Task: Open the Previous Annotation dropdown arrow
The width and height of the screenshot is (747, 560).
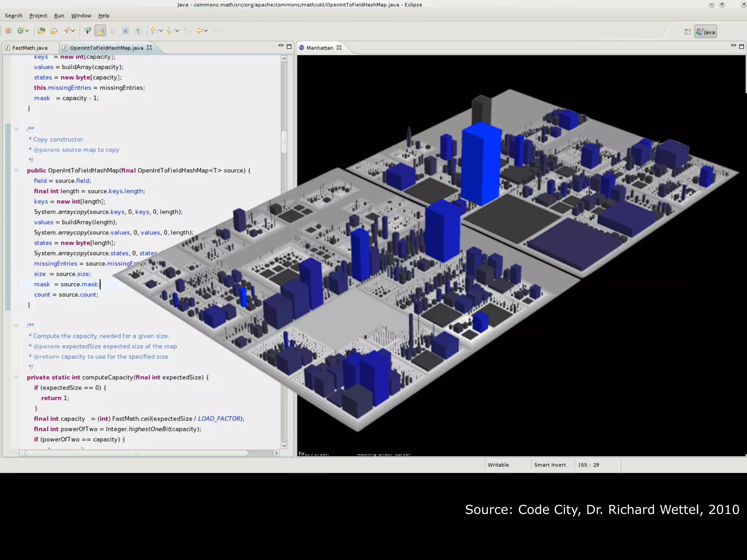Action: click(177, 31)
